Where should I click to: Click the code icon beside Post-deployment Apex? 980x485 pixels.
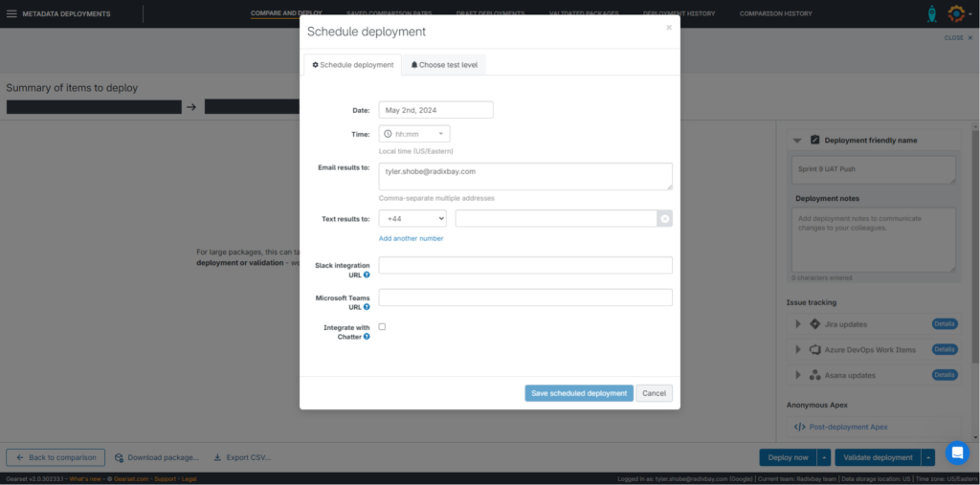click(799, 427)
